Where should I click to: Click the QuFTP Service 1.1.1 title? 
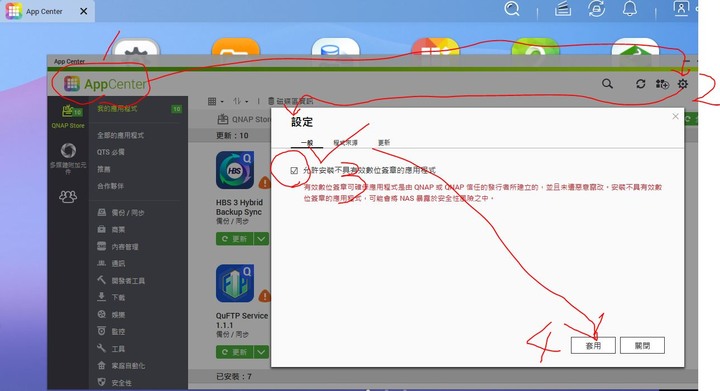(242, 320)
